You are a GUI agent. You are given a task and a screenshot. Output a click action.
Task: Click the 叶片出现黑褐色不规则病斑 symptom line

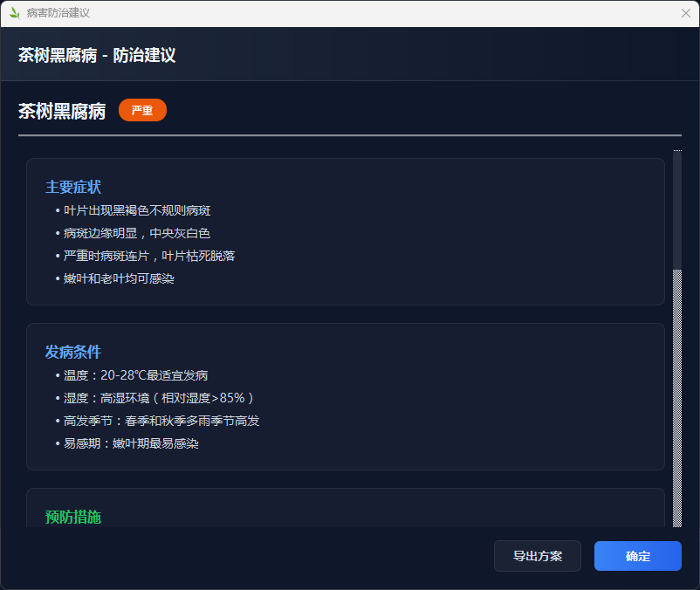tap(137, 210)
